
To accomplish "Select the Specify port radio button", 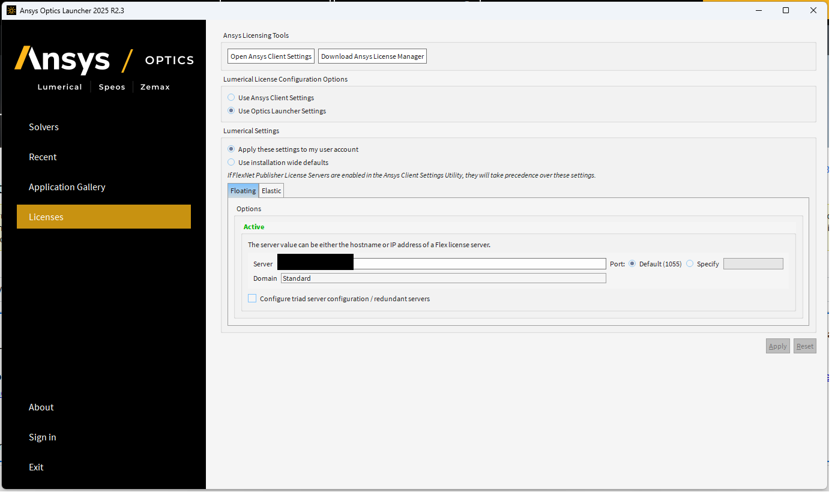I will click(x=690, y=264).
